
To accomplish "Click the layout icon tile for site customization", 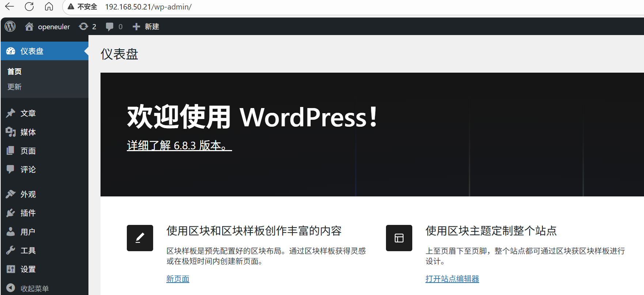I will (399, 238).
